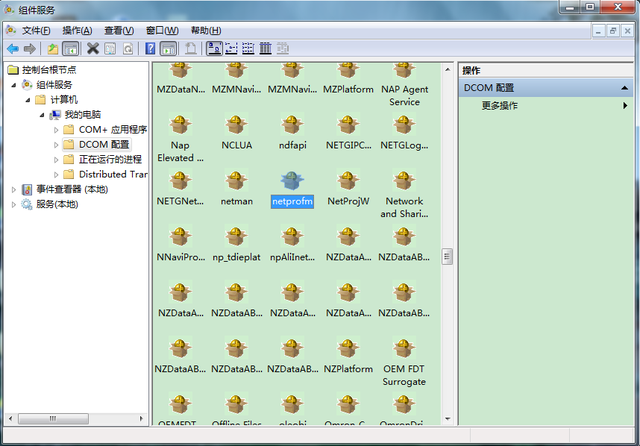The height and width of the screenshot is (446, 640).
Task: Select the MZPlatform DCOM item
Action: [348, 78]
